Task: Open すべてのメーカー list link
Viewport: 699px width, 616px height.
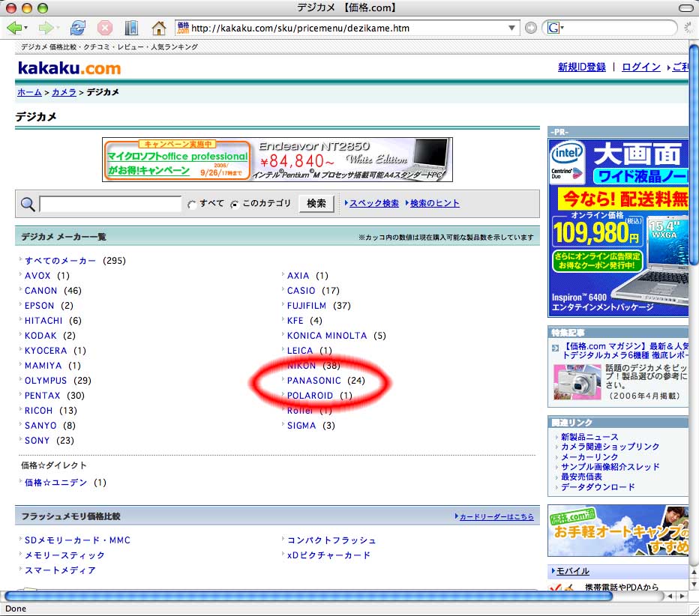Action: tap(60, 261)
